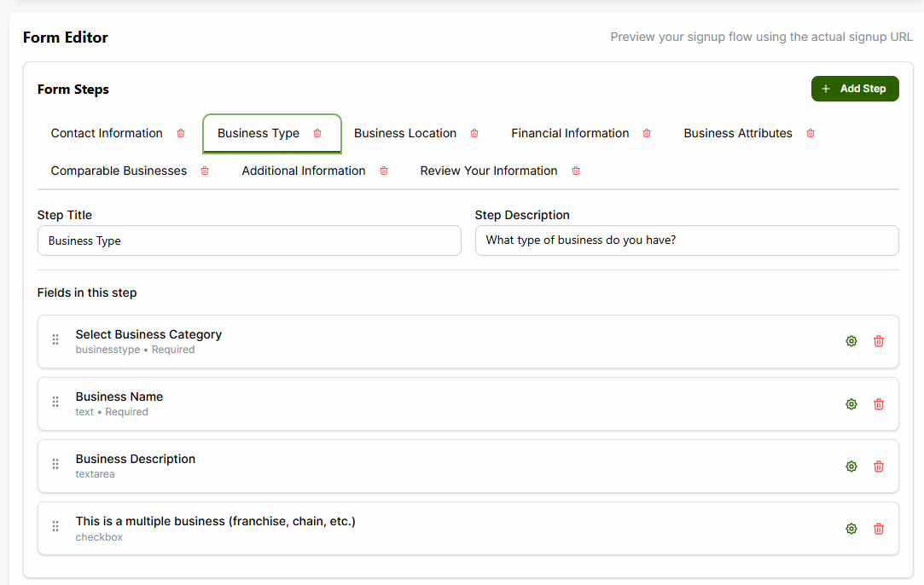Click the Preview your signup flow text
924x585 pixels.
[760, 37]
